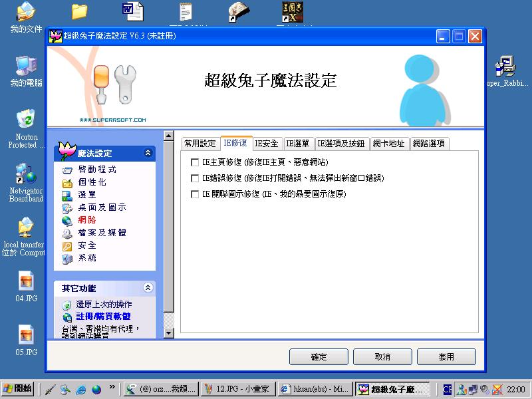Click the 系統 computer icon

coord(67,259)
